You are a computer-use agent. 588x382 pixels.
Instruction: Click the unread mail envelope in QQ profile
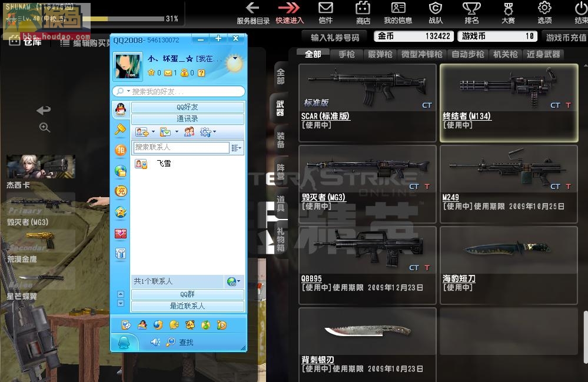168,73
